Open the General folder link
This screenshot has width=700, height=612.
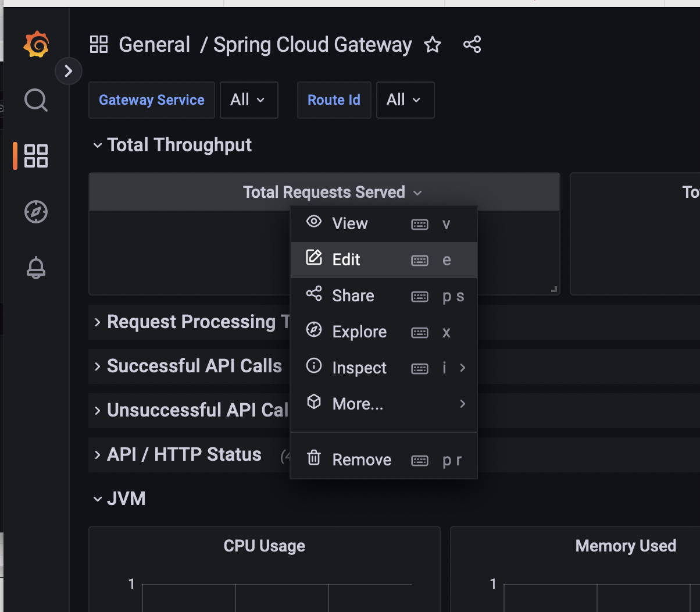(x=155, y=45)
